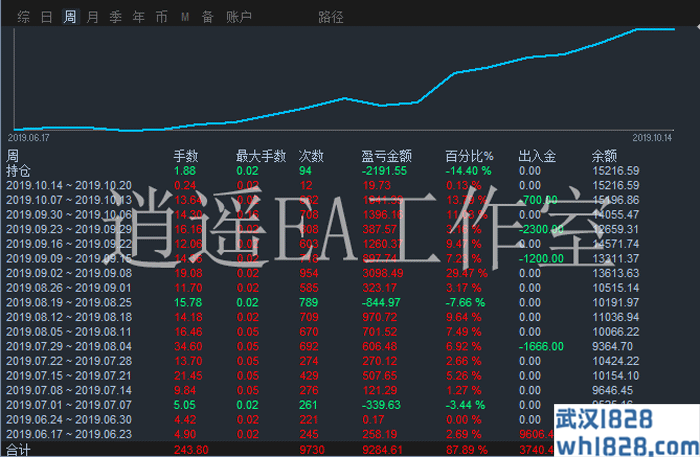Click the 最大手数 column header

(x=261, y=156)
